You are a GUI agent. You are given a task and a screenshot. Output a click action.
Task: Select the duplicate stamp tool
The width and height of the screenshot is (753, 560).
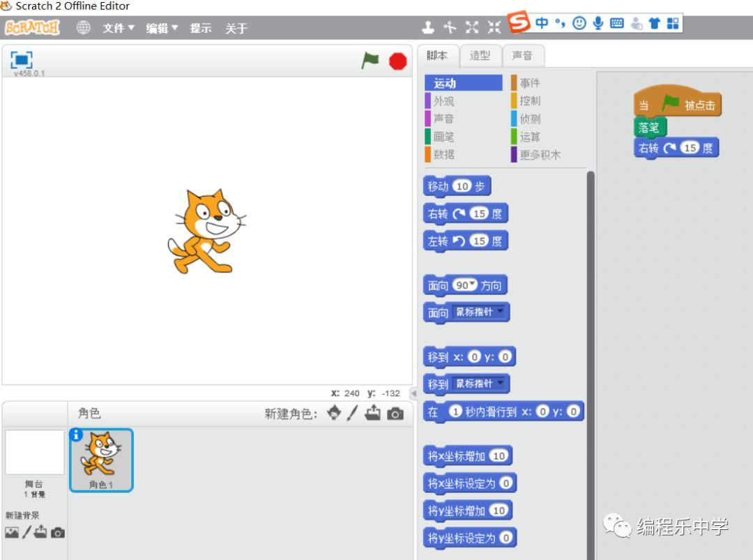(x=428, y=27)
